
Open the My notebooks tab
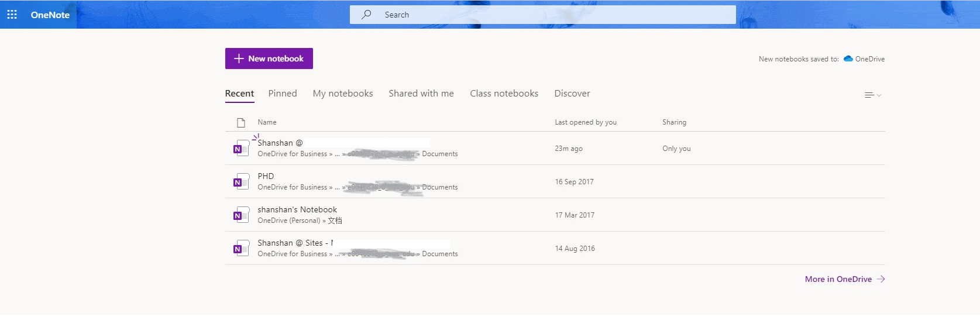pos(343,94)
